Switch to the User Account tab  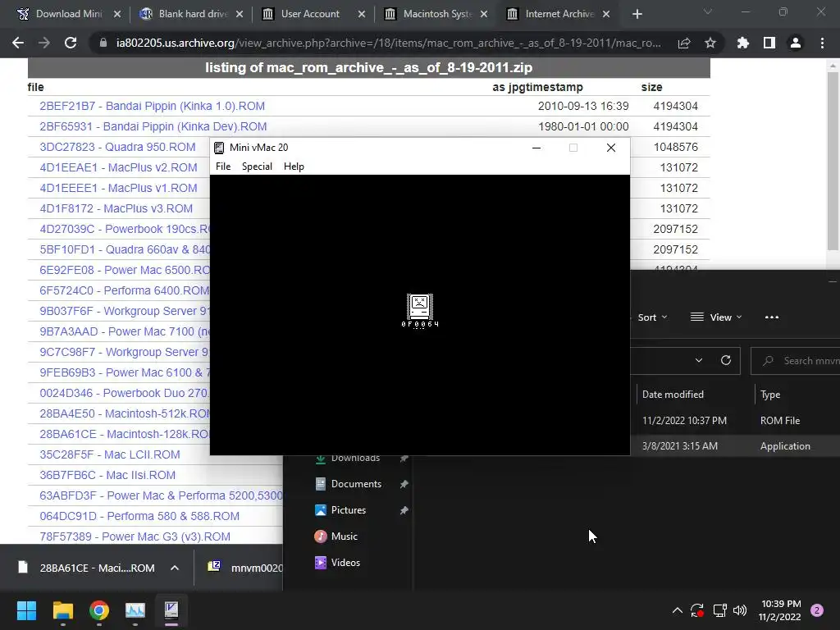point(310,14)
